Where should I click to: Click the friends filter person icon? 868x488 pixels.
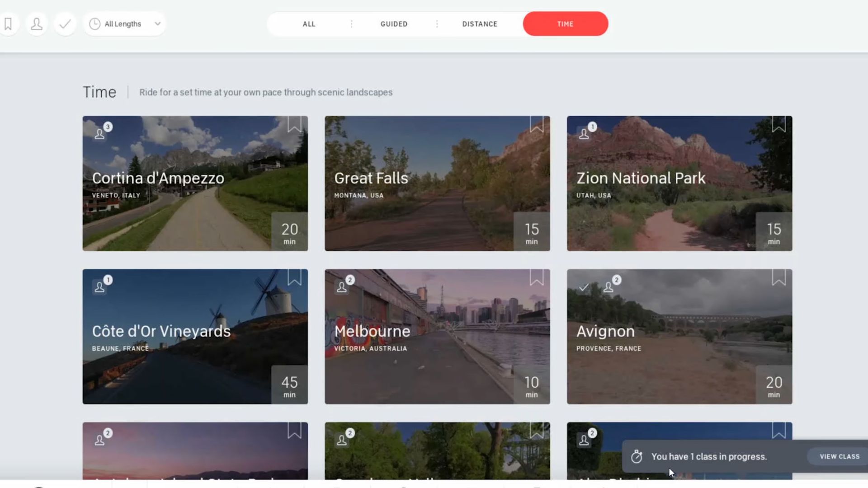pos(37,24)
